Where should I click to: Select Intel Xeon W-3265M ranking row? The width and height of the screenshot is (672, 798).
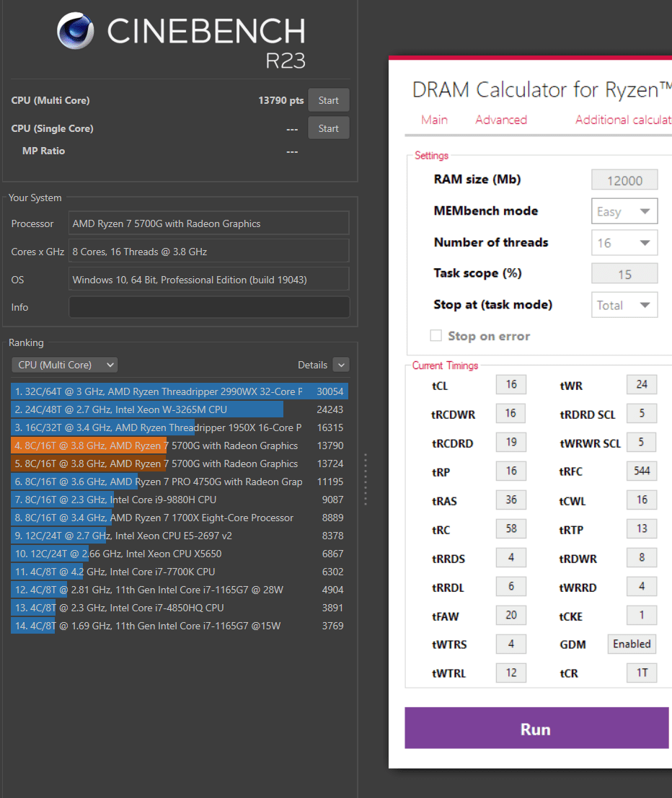pyautogui.click(x=180, y=409)
